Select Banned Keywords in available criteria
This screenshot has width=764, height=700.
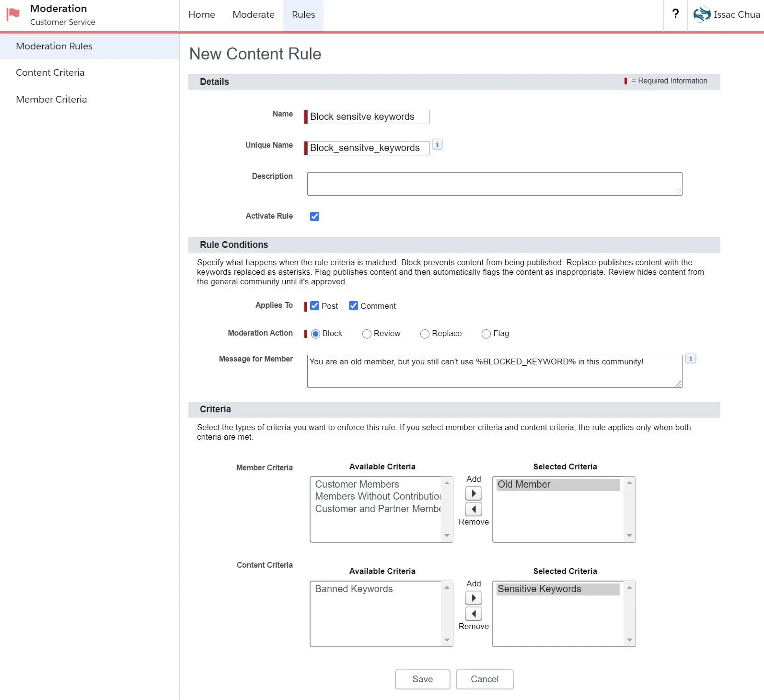pos(354,589)
